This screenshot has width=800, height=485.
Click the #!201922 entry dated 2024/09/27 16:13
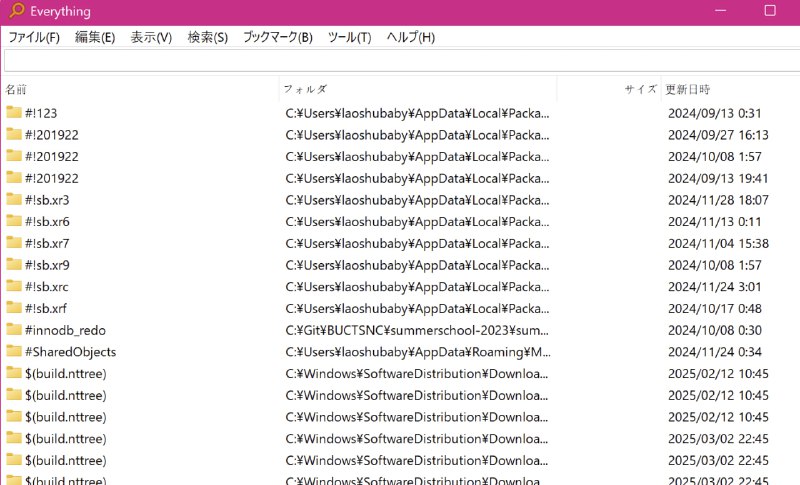52,135
